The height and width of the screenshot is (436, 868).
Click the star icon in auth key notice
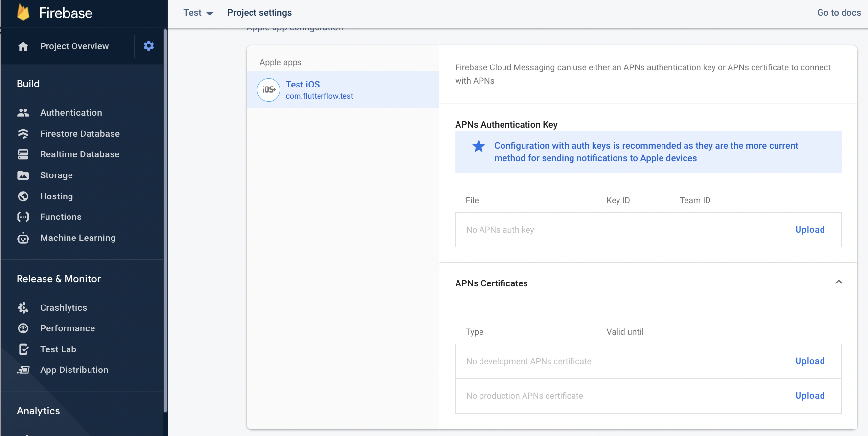479,146
